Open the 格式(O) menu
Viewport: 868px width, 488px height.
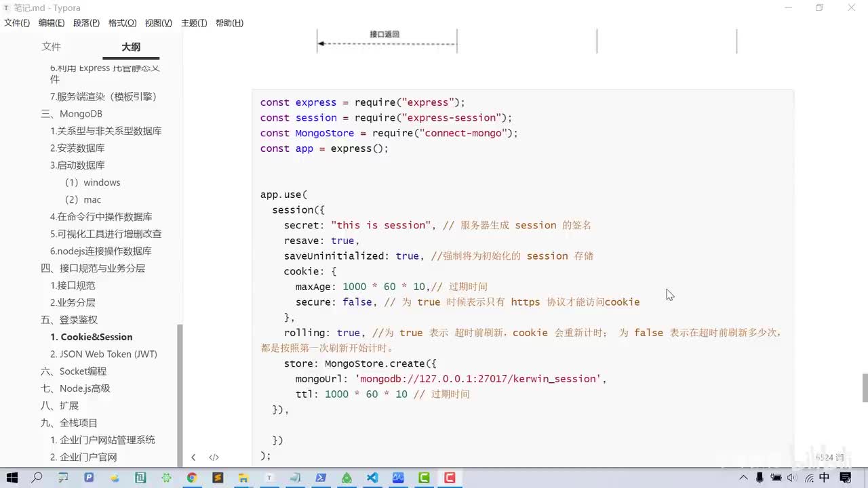(122, 23)
